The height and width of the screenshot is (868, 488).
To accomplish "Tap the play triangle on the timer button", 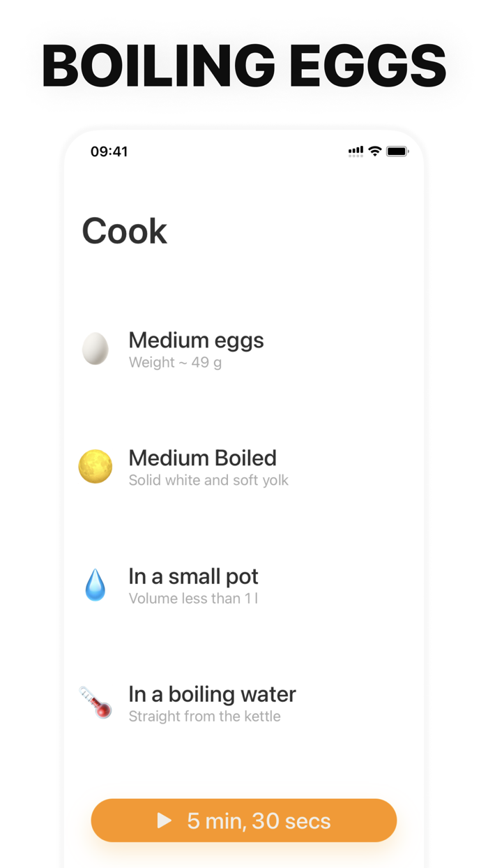I will (165, 821).
